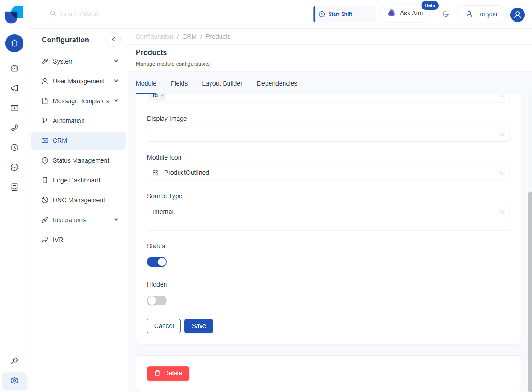Open the search lookup icon at rail bottom
This screenshot has height=392, width=532.
coord(14,361)
